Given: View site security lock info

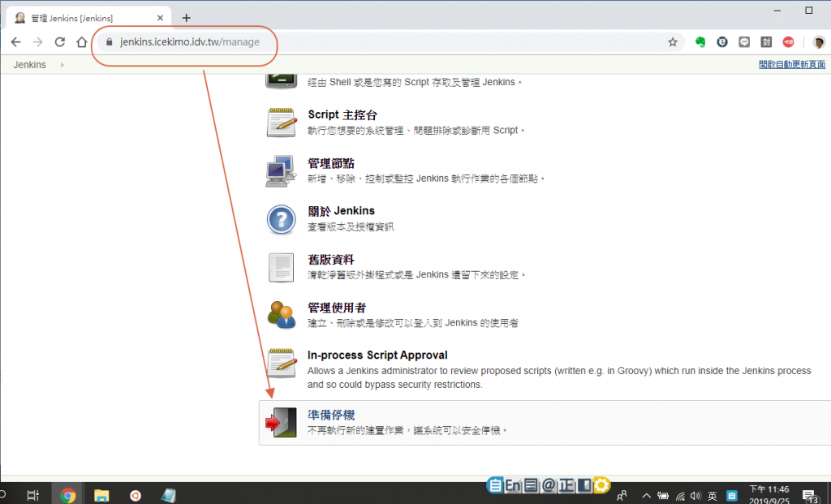Looking at the screenshot, I should point(110,42).
